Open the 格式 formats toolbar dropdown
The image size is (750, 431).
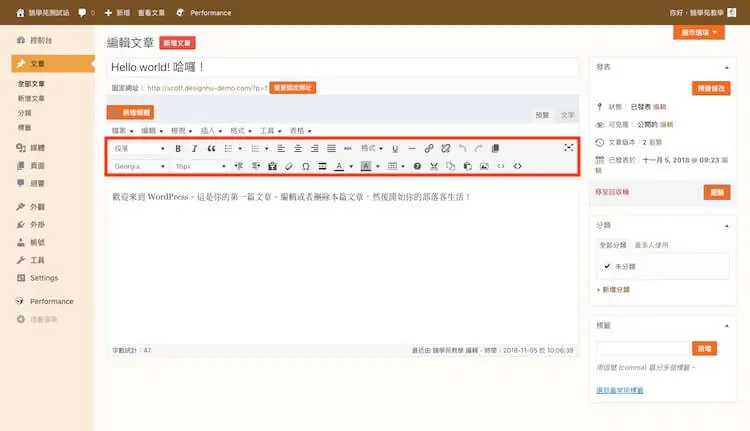pos(372,149)
